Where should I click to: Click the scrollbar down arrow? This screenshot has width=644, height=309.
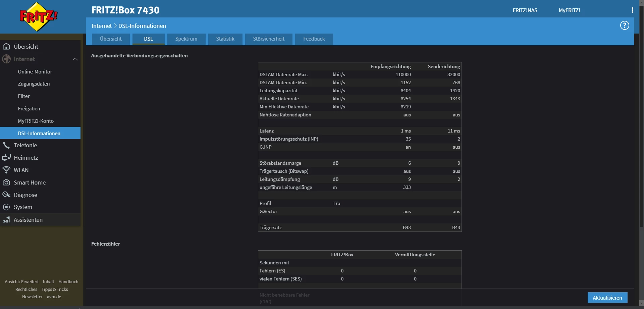point(641,303)
